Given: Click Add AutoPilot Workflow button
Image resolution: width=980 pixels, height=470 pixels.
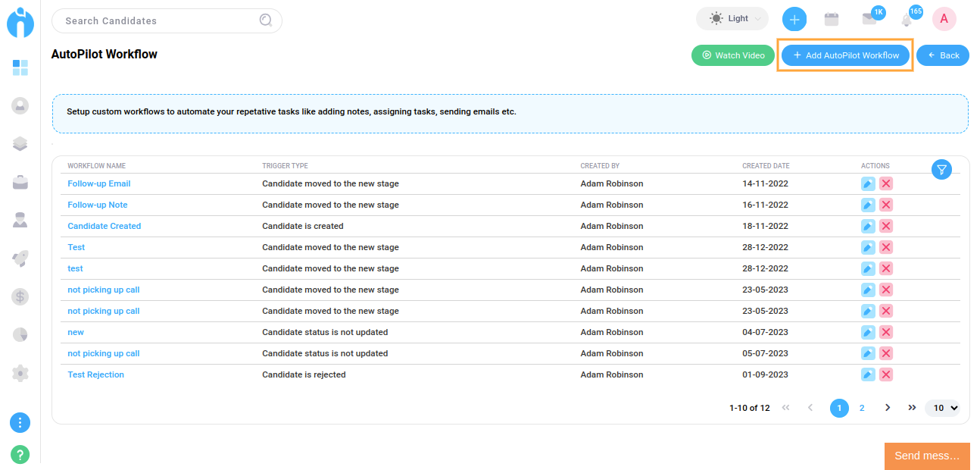Looking at the screenshot, I should [845, 55].
